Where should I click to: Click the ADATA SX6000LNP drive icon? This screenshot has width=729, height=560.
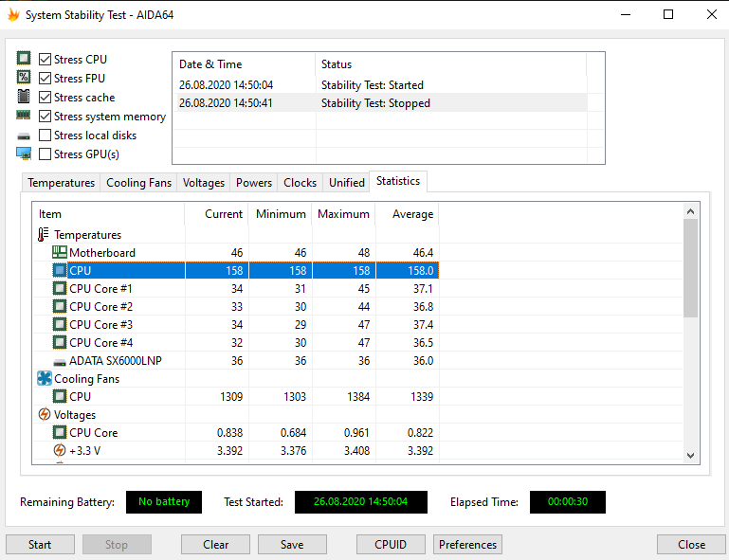coord(60,362)
